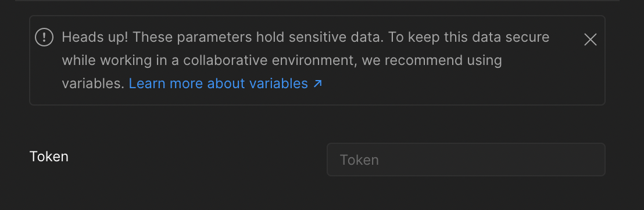The width and height of the screenshot is (644, 210).
Task: Visit the Learn more about variables page
Action: click(226, 84)
